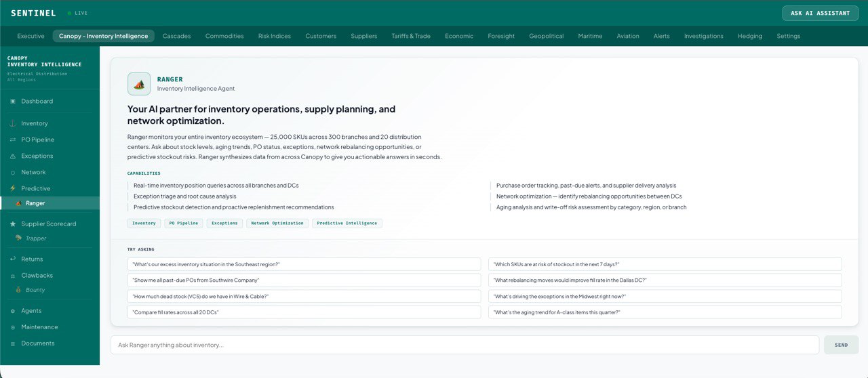Click the Predictive lightning bolt icon

tap(13, 188)
